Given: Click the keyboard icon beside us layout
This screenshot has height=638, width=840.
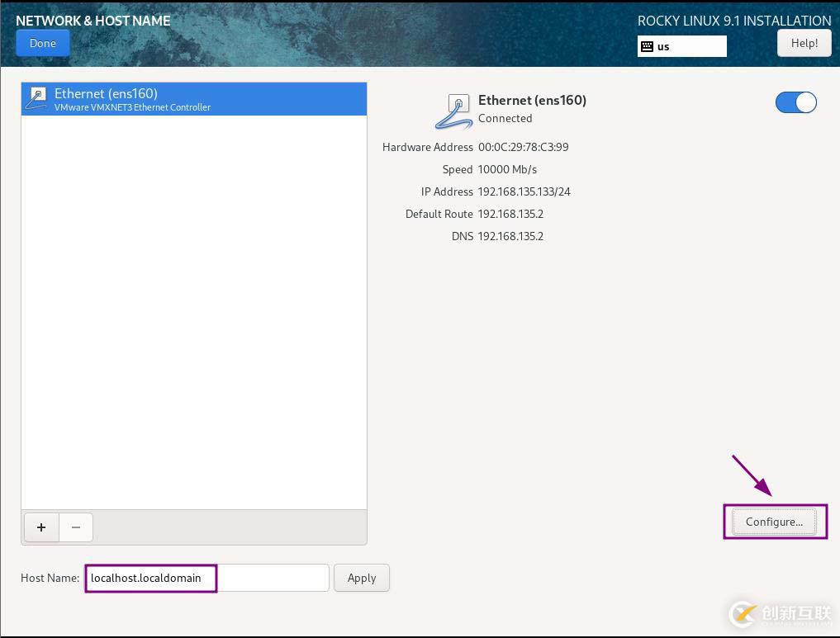Looking at the screenshot, I should click(x=647, y=46).
